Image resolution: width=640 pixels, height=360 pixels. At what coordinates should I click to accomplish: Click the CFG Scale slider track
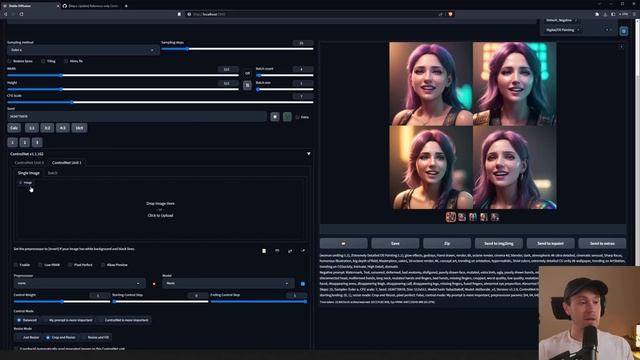tap(160, 102)
